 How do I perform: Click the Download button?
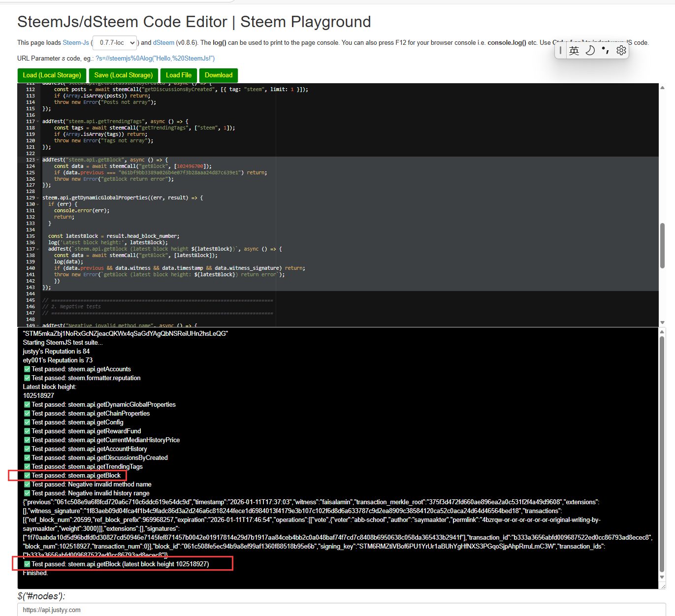click(x=219, y=75)
